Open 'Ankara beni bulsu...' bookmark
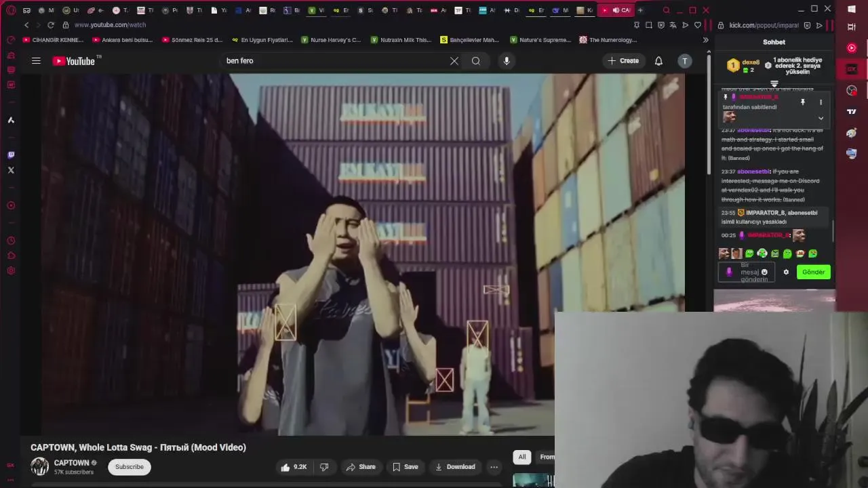 click(x=123, y=40)
